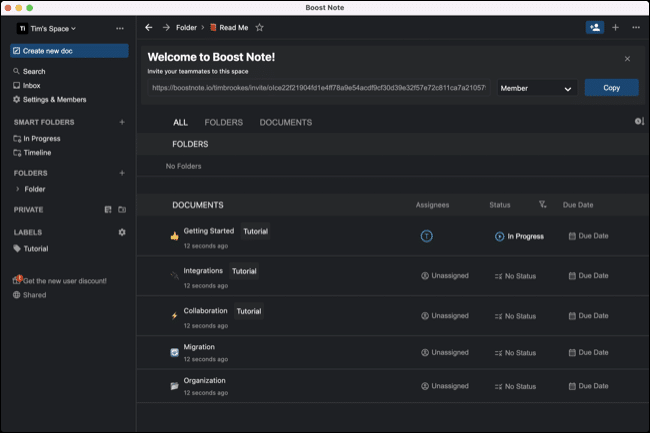Add a new smart folder

[122, 122]
